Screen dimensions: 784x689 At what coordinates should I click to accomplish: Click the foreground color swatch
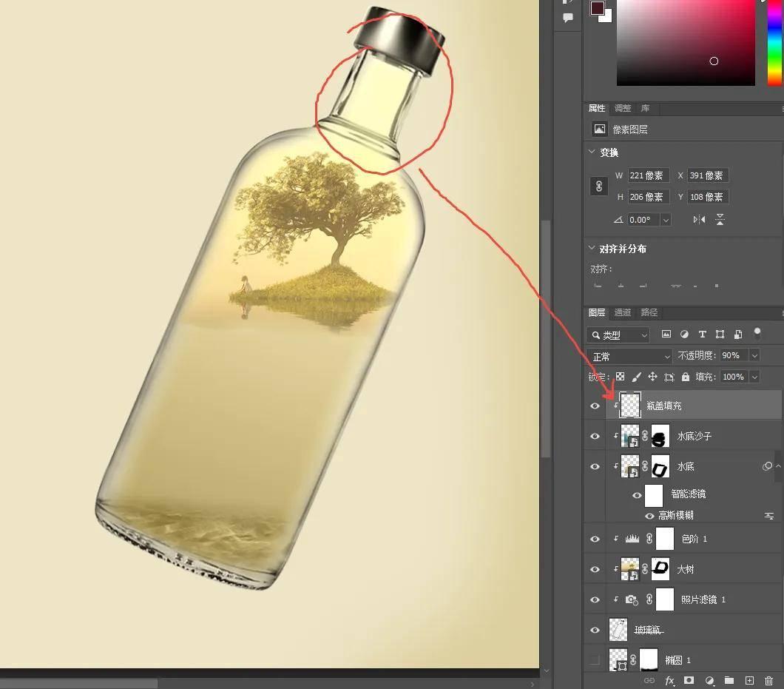(x=597, y=8)
